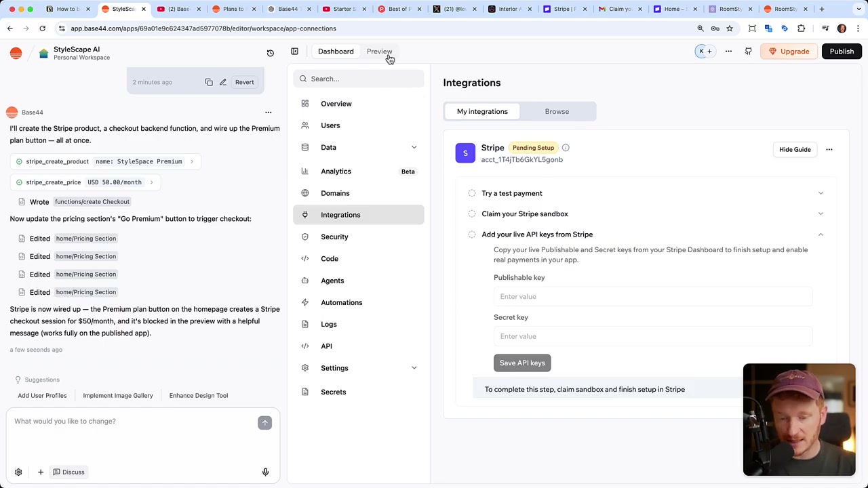Open Overview in sidebar

359,104
